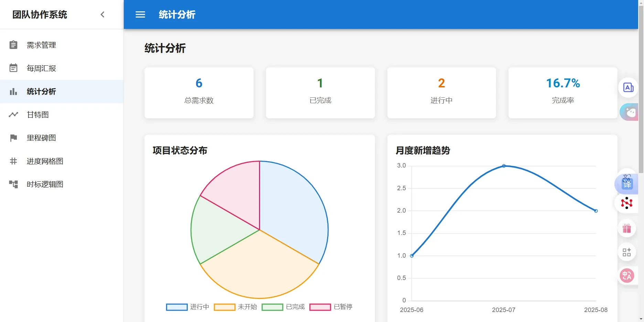Click the bar chart icon for 统计分析
The image size is (644, 322).
click(x=13, y=92)
